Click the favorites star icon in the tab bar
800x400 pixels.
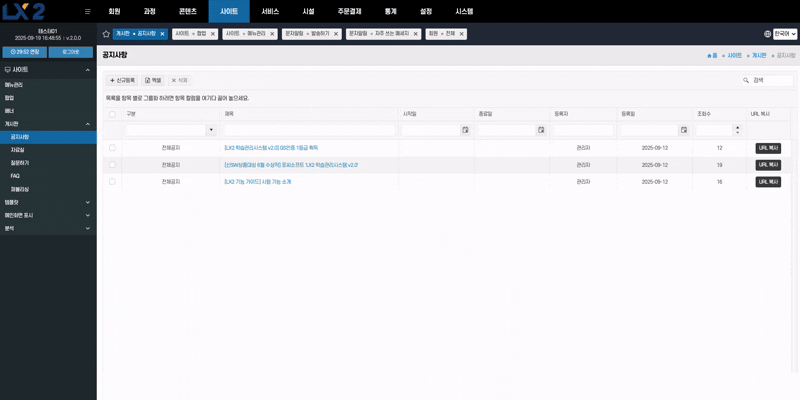(106, 33)
